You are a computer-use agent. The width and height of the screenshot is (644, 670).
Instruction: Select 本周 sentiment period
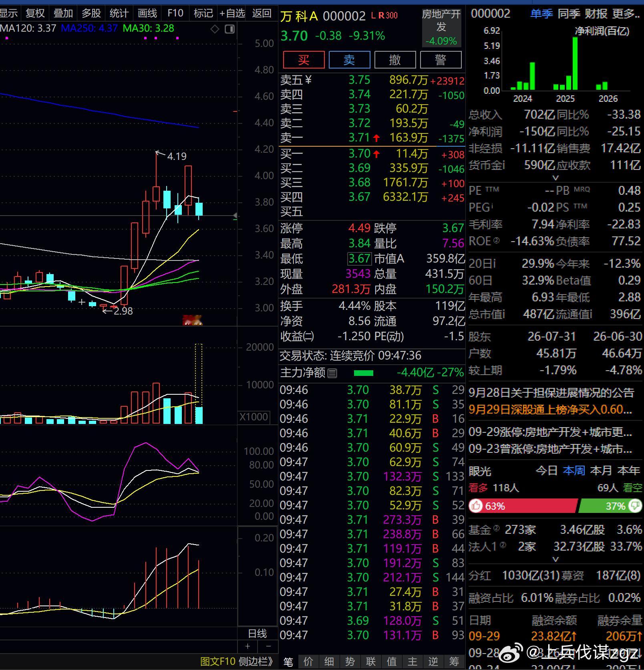click(574, 470)
